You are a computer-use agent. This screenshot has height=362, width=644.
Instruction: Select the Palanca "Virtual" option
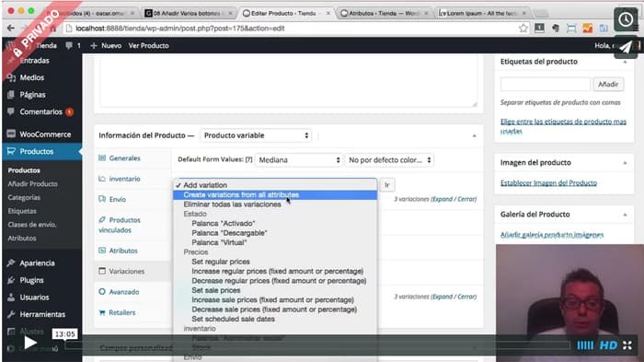275,242
